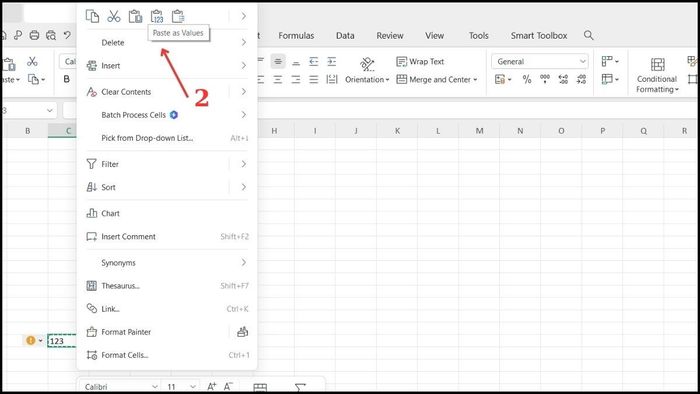700x394 pixels.
Task: Expand the Clear Contents submenu arrow
Action: (x=243, y=91)
